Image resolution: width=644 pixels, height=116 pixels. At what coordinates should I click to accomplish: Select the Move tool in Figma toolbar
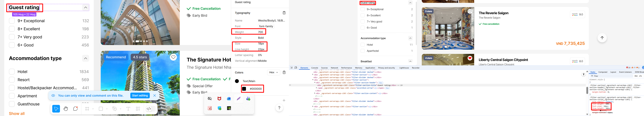[56, 109]
